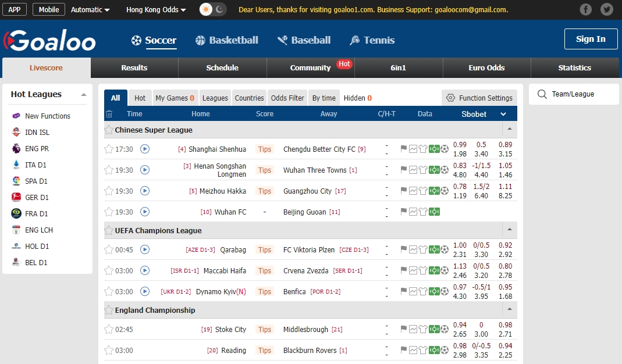Open the Basketball section
The height and width of the screenshot is (364, 622).
click(227, 40)
